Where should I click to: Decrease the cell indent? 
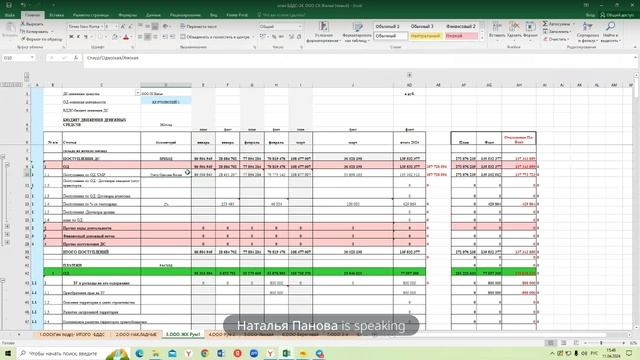[165, 37]
